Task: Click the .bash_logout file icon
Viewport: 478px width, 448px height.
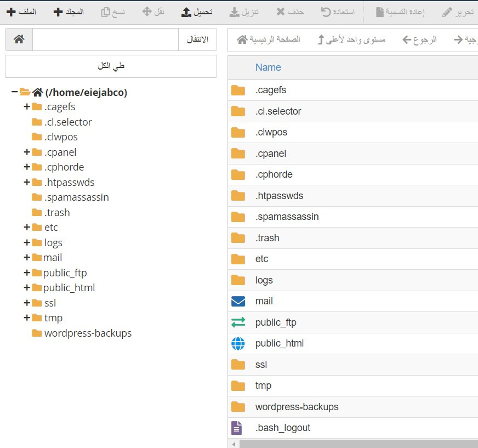Action: coord(237,428)
